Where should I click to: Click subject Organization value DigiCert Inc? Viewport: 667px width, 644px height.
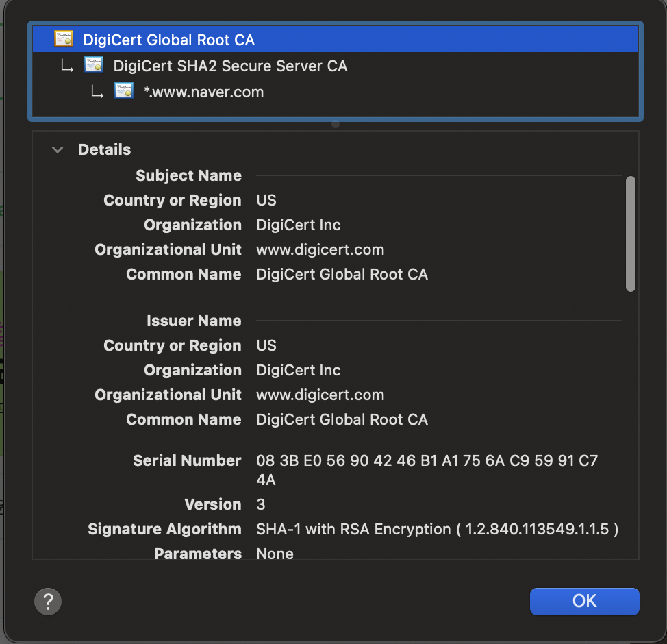[x=298, y=225]
